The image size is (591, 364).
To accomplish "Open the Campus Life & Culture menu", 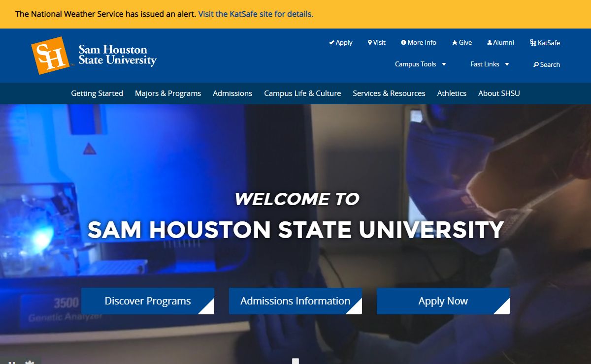I will [x=302, y=93].
